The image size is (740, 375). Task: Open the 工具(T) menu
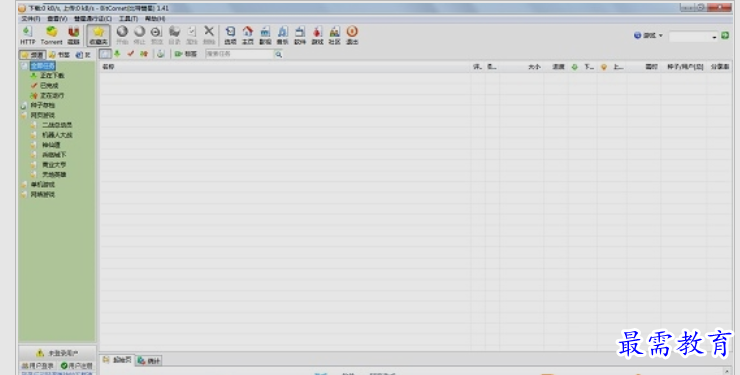click(128, 18)
